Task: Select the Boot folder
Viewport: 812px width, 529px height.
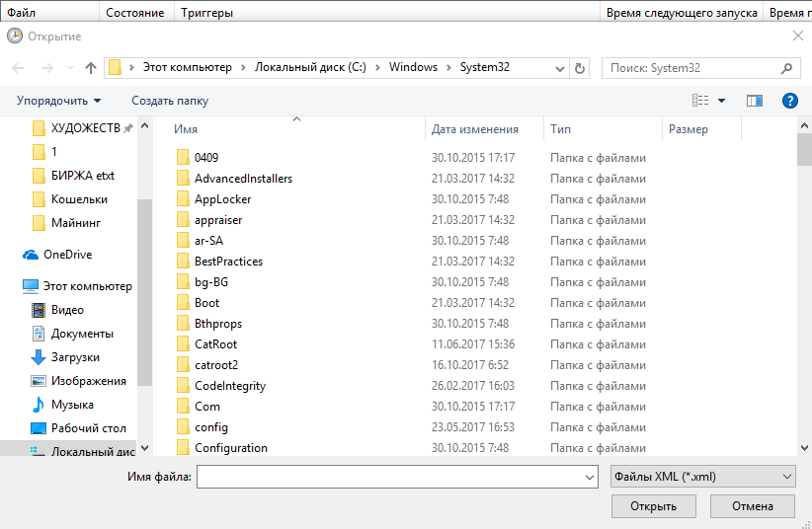Action: coord(206,303)
